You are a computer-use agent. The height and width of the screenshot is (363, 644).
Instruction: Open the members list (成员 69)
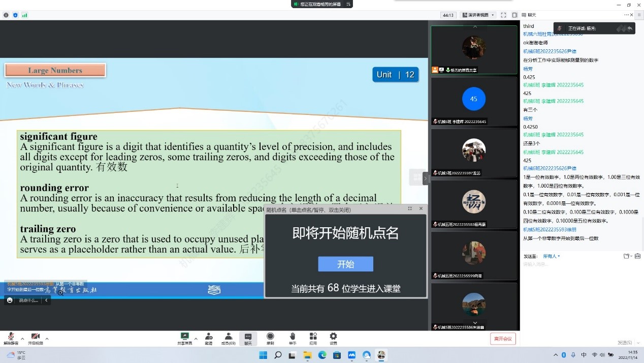click(x=229, y=339)
